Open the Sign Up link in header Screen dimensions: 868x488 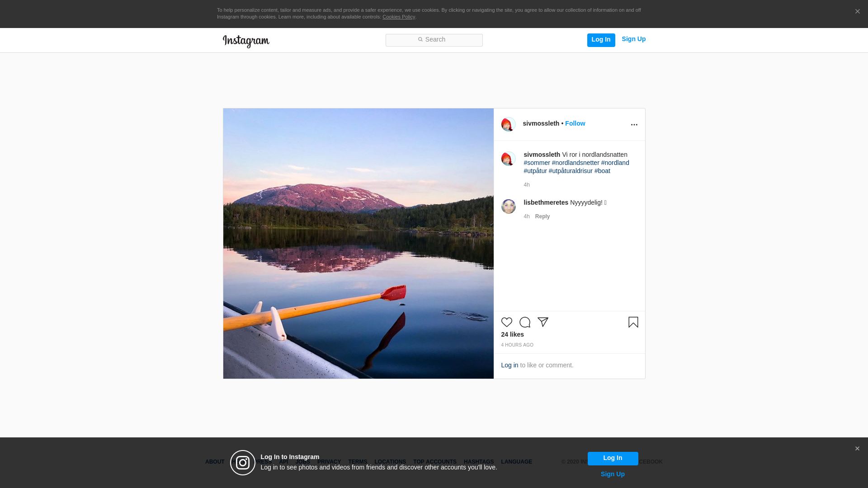point(633,39)
